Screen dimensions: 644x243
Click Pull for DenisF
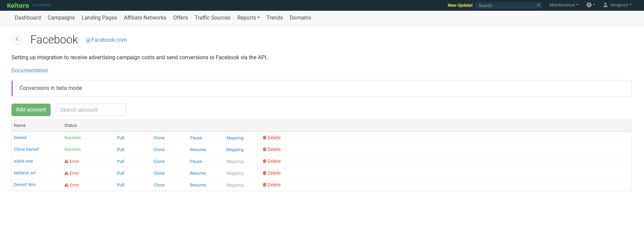coord(120,138)
